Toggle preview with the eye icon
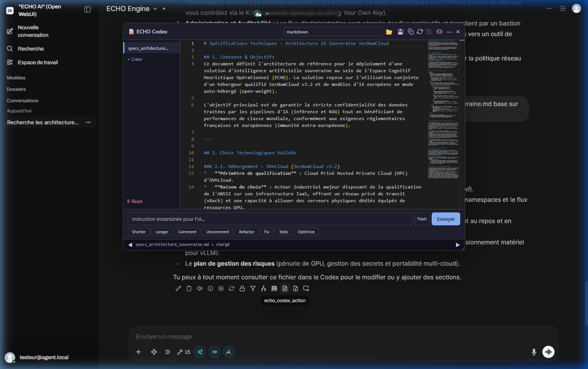Screen dimensions: 588x369 click(439, 32)
